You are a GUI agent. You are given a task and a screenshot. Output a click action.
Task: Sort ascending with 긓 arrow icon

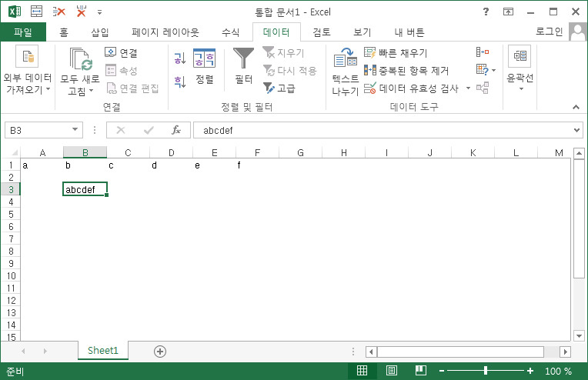click(180, 58)
